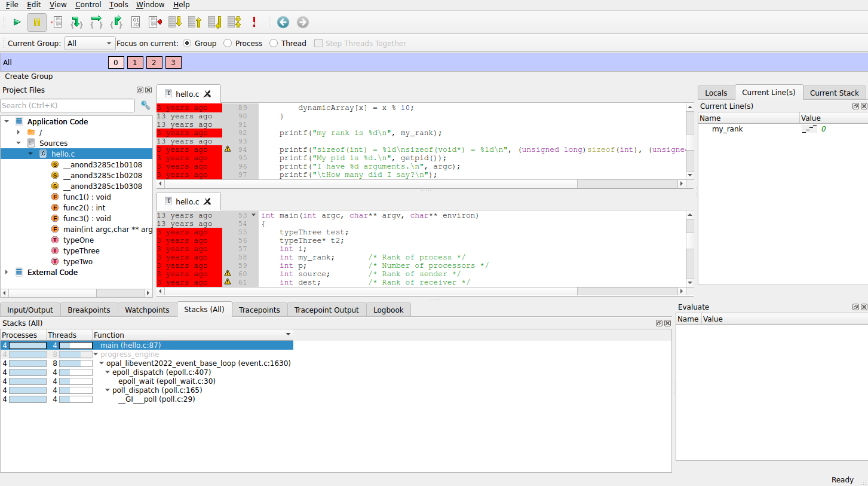Click the Step Into icon
Viewport: 868px width, 486px height.
[76, 22]
